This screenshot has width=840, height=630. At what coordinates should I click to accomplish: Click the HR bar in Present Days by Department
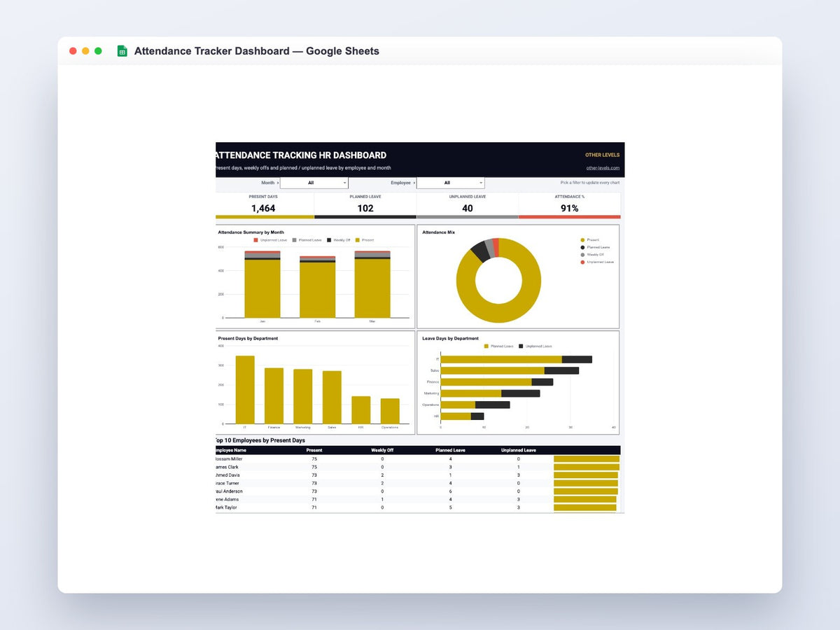coord(361,410)
